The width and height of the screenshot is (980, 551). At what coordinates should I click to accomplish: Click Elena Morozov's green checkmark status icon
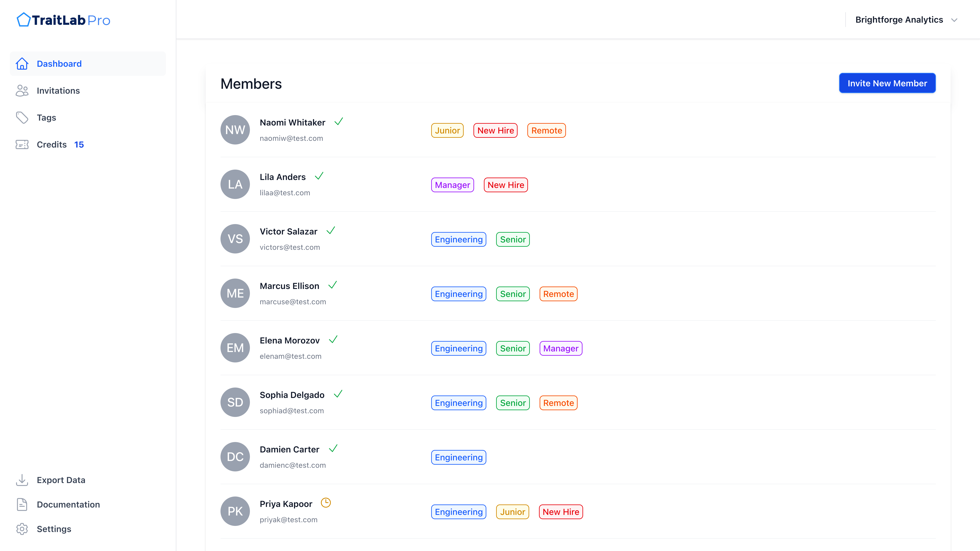click(333, 339)
